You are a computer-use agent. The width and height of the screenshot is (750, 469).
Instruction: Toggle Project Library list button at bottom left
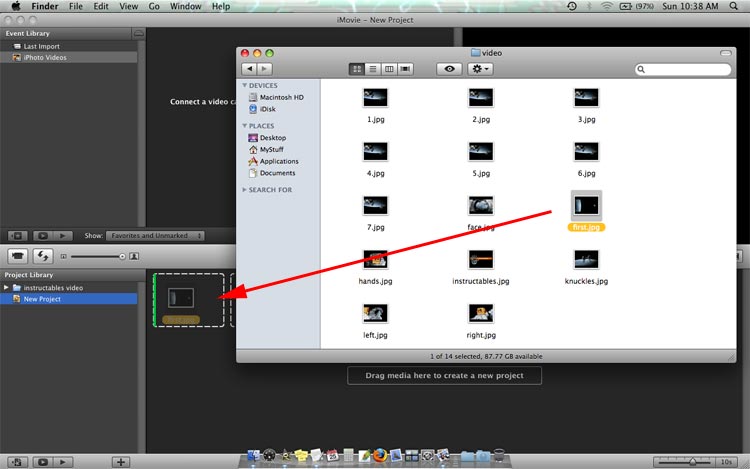point(17,462)
